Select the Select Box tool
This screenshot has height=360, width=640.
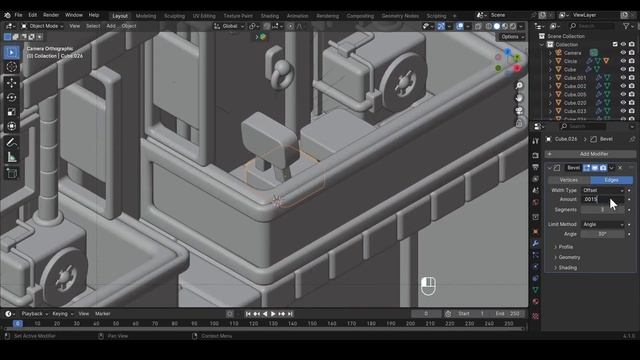tap(11, 53)
